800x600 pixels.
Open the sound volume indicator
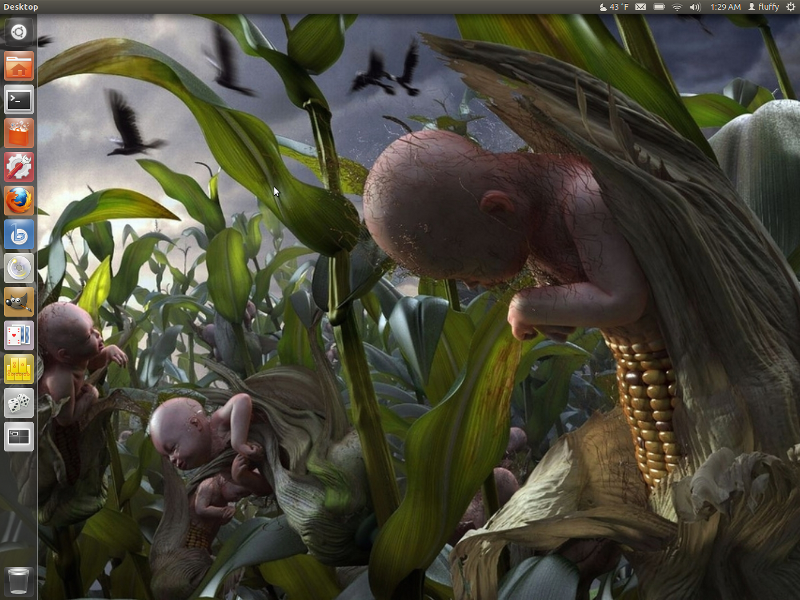click(696, 7)
